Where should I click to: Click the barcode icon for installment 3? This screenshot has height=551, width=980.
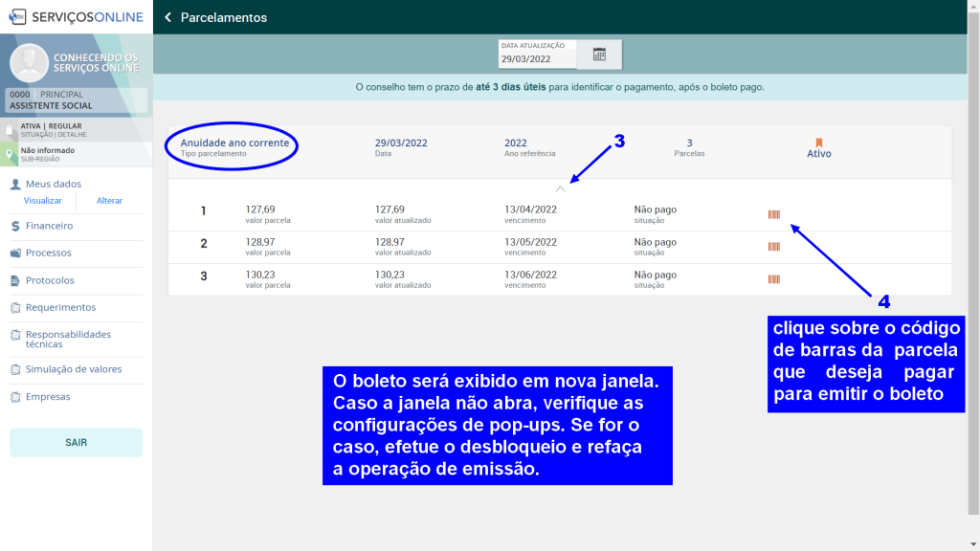tap(773, 279)
